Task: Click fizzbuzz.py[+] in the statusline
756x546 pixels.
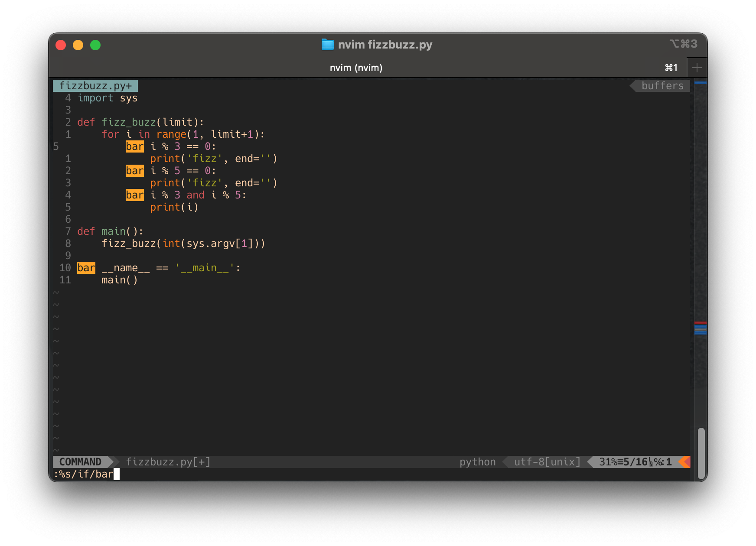Action: tap(168, 462)
